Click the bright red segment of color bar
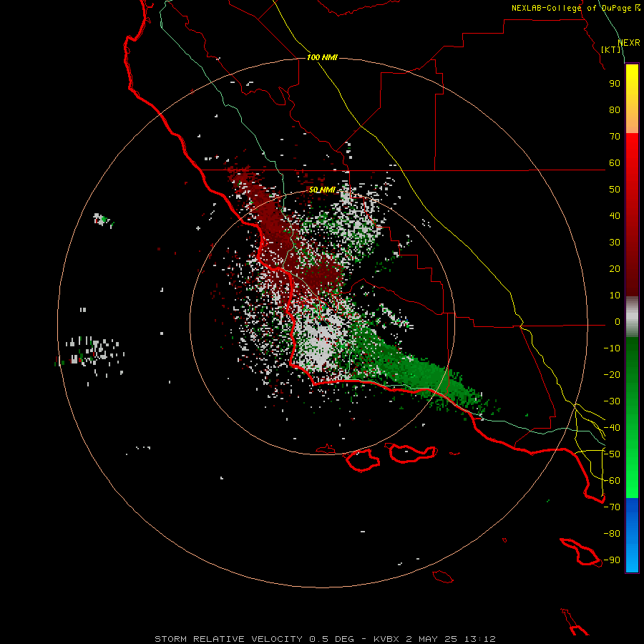The width and height of the screenshot is (644, 644). (x=632, y=161)
